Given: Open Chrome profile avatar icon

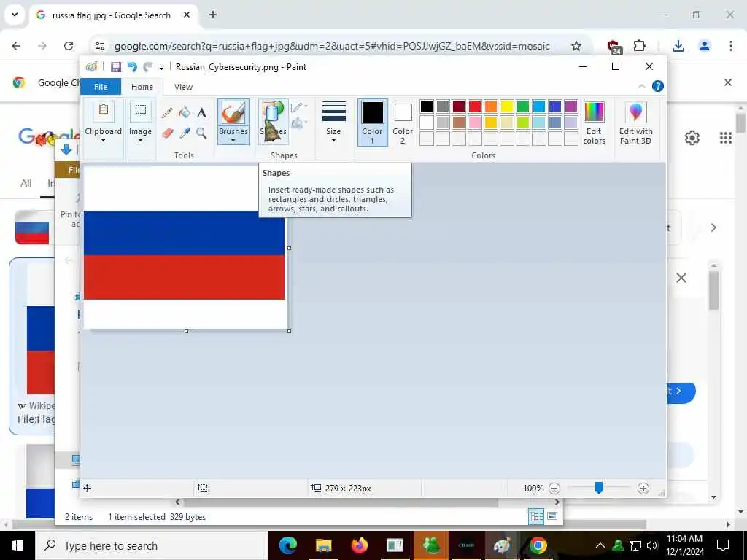Looking at the screenshot, I should coord(705,46).
